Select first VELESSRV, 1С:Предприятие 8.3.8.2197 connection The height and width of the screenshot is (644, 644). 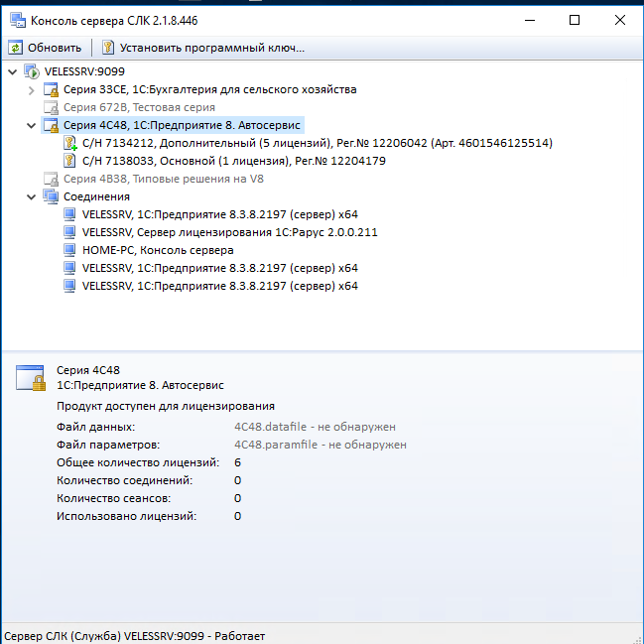point(220,214)
